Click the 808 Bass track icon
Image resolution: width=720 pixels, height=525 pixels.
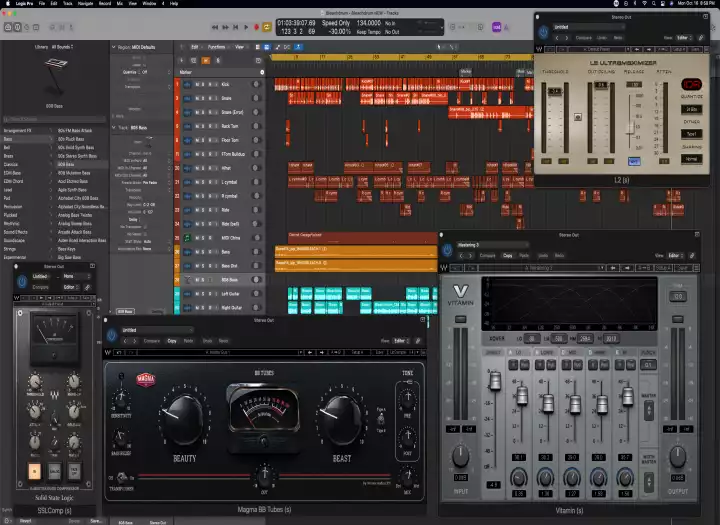click(x=187, y=280)
